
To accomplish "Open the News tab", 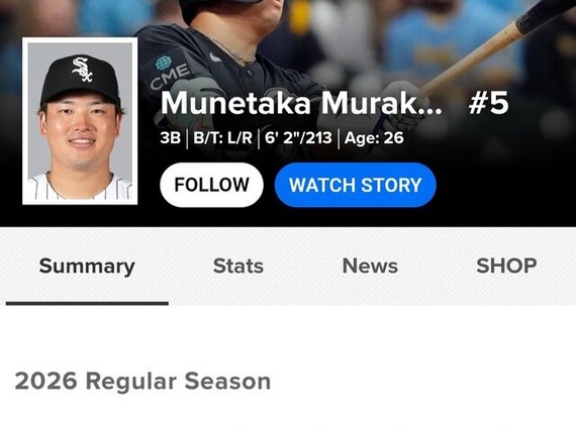I will [370, 266].
